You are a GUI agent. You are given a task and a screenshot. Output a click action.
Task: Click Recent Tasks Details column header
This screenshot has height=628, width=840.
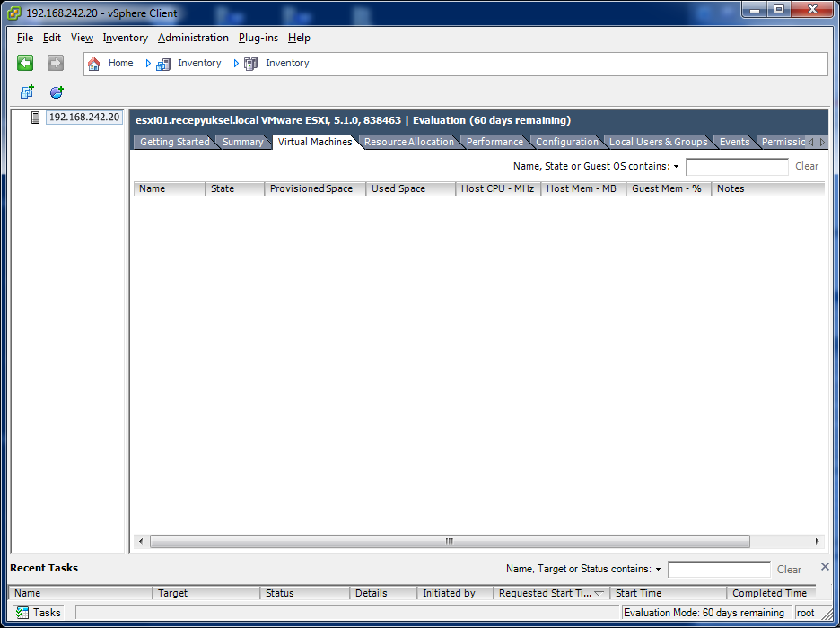(383, 593)
